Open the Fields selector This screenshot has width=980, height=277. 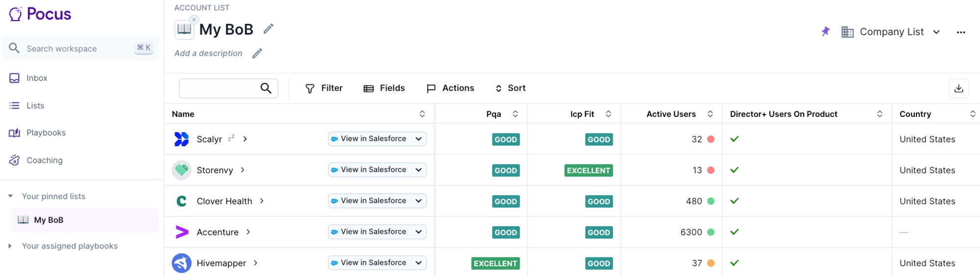384,88
